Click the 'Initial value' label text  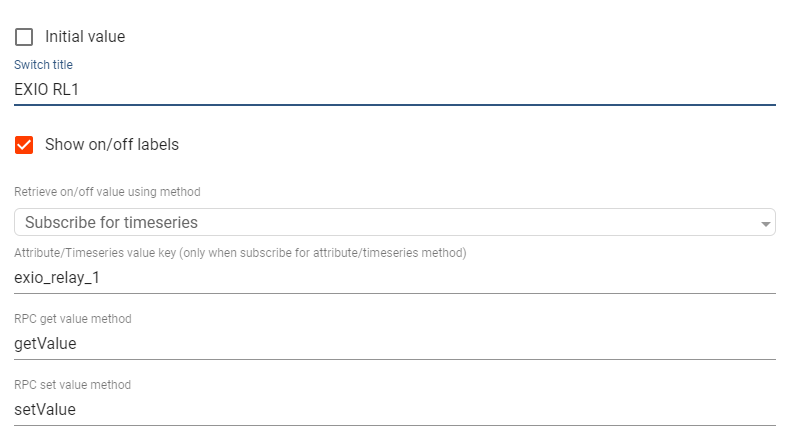(x=85, y=37)
